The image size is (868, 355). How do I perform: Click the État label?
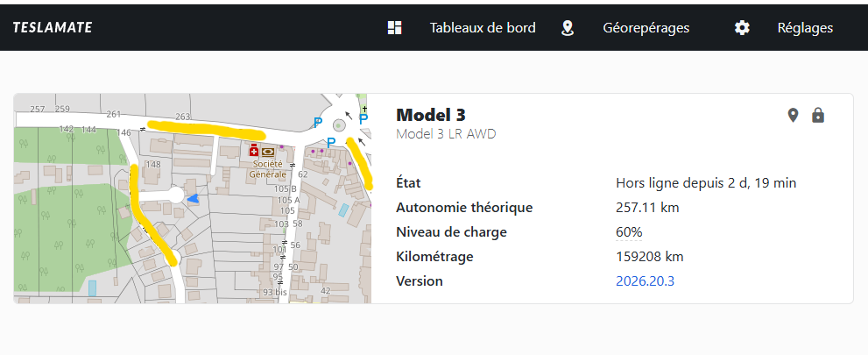[408, 183]
